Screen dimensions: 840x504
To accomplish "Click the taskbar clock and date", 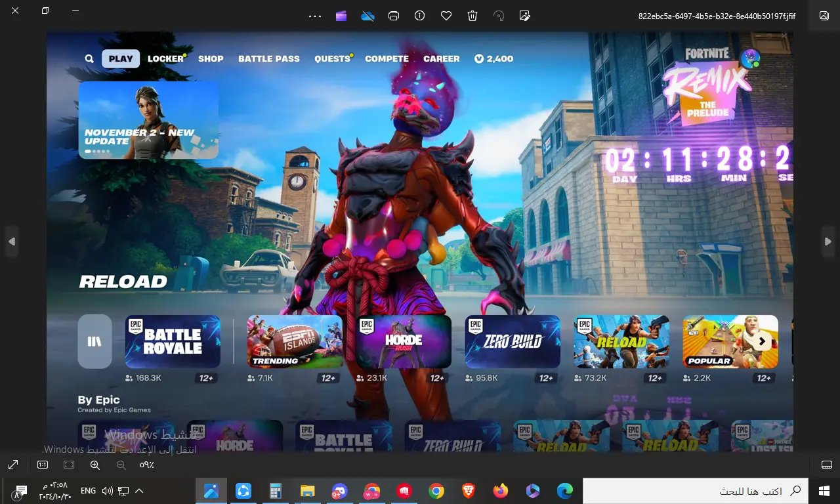I will [54, 491].
